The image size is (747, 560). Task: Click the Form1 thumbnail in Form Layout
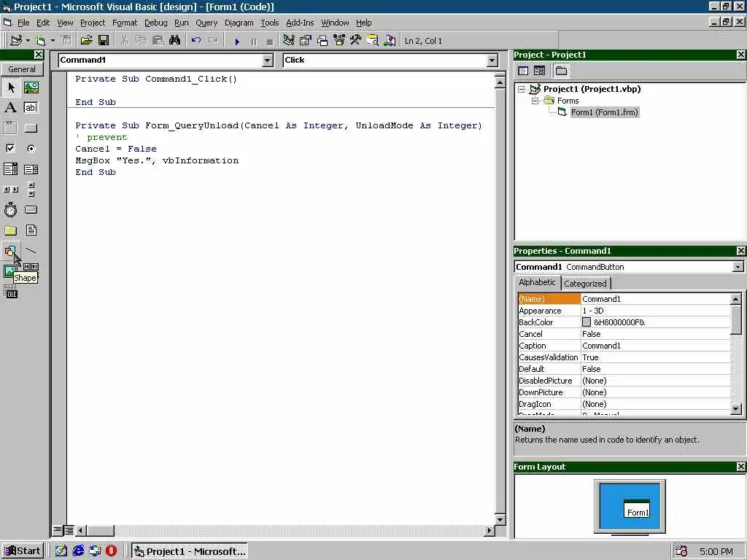(x=637, y=508)
